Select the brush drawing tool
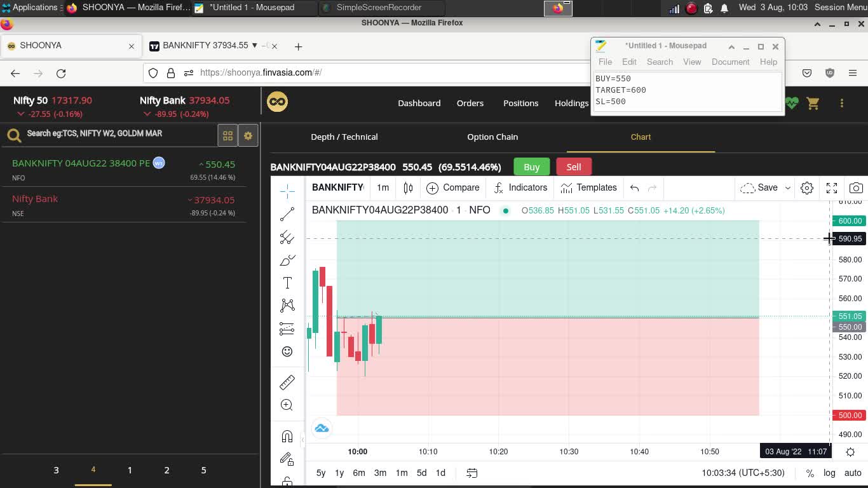The image size is (868, 488). click(x=287, y=260)
